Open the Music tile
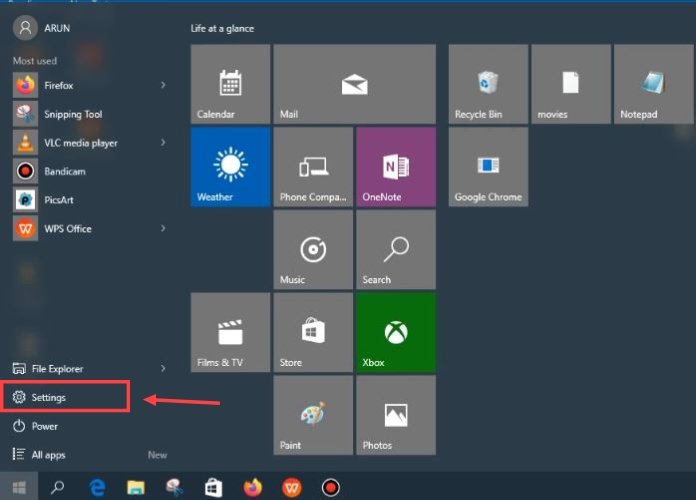Screen dimensions: 696x500 (313, 250)
